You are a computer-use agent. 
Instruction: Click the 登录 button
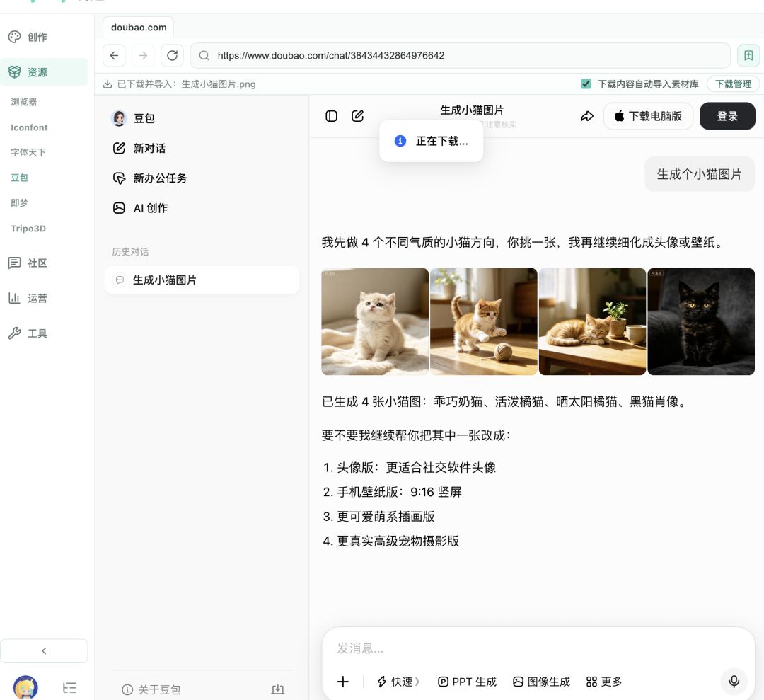tap(727, 116)
